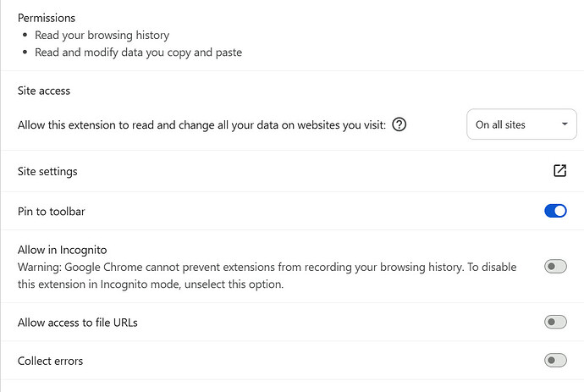Click the Permissions heading
Image resolution: width=584 pixels, height=392 pixels.
47,18
